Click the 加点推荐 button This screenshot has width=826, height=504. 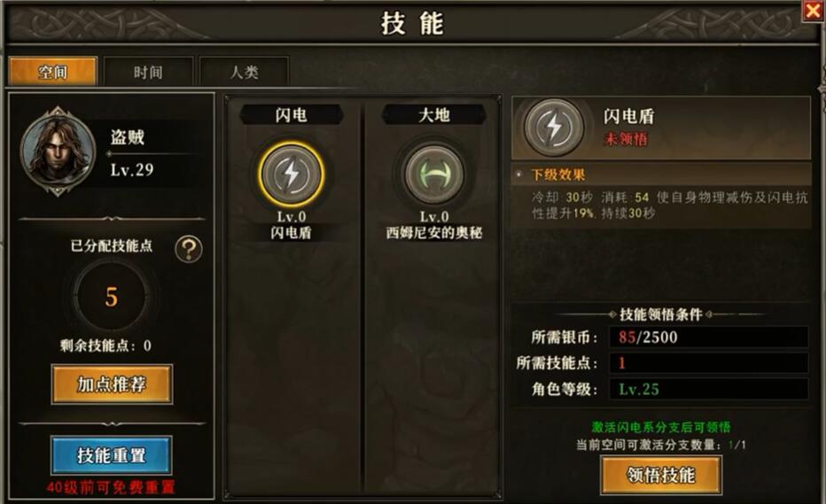click(x=112, y=384)
